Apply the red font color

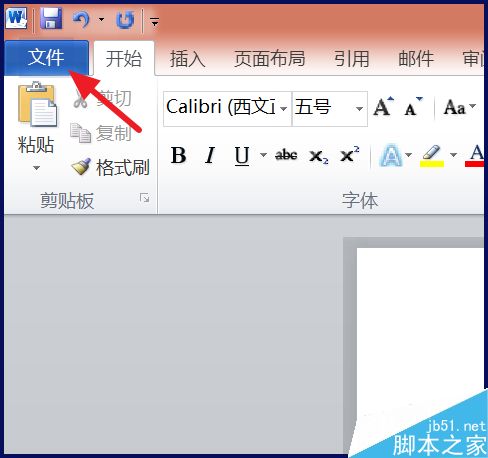[475, 156]
